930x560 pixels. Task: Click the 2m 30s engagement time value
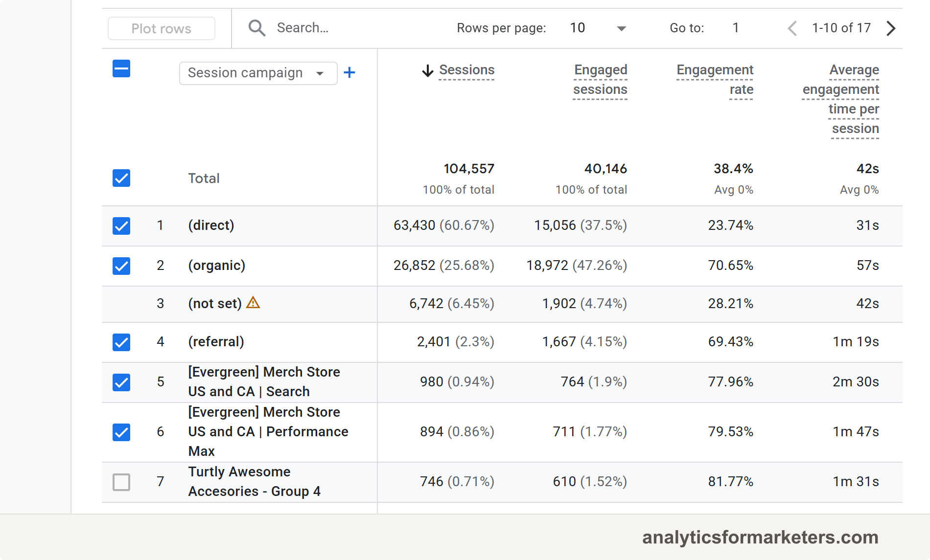[856, 382]
